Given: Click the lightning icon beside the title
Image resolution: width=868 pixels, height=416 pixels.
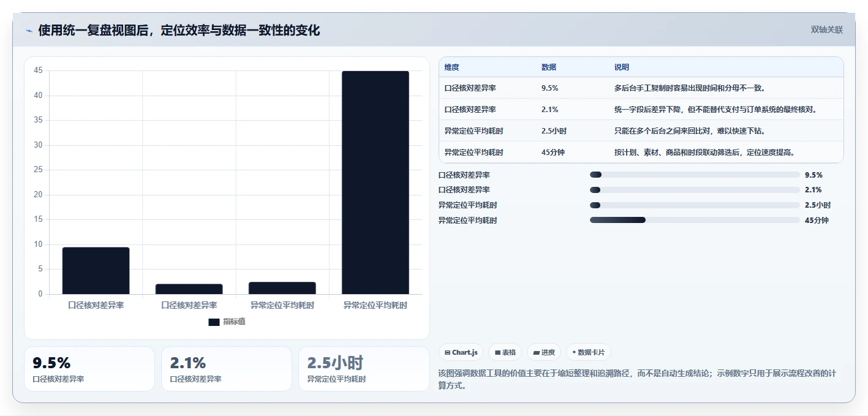Looking at the screenshot, I should click(x=29, y=31).
